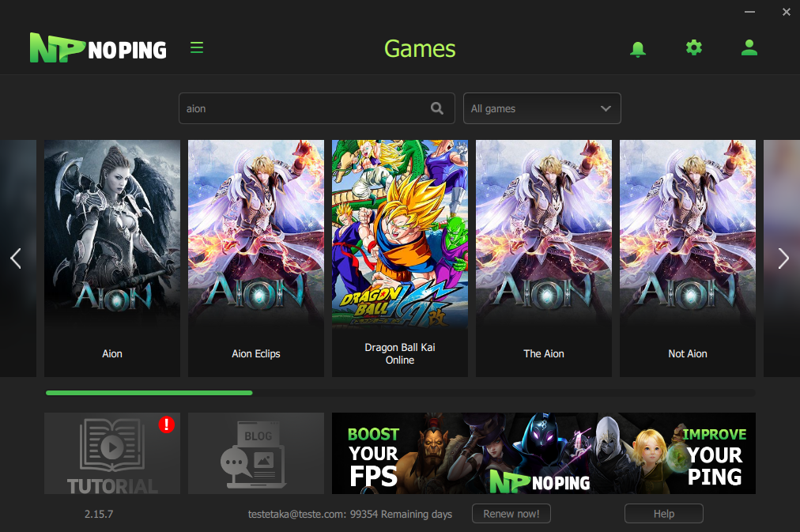
Task: Open the settings gear icon
Action: coord(694,47)
